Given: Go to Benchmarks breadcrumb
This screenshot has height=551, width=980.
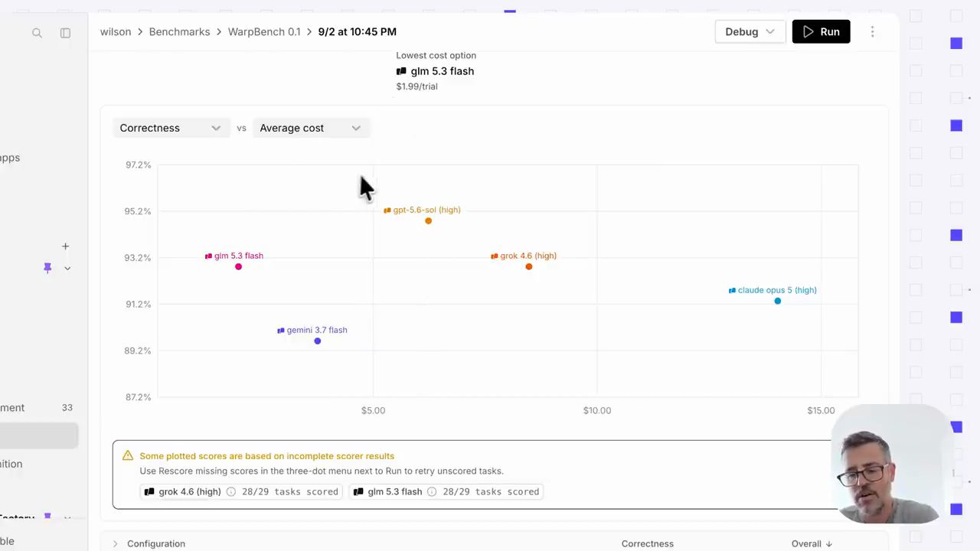Looking at the screenshot, I should pos(179,31).
